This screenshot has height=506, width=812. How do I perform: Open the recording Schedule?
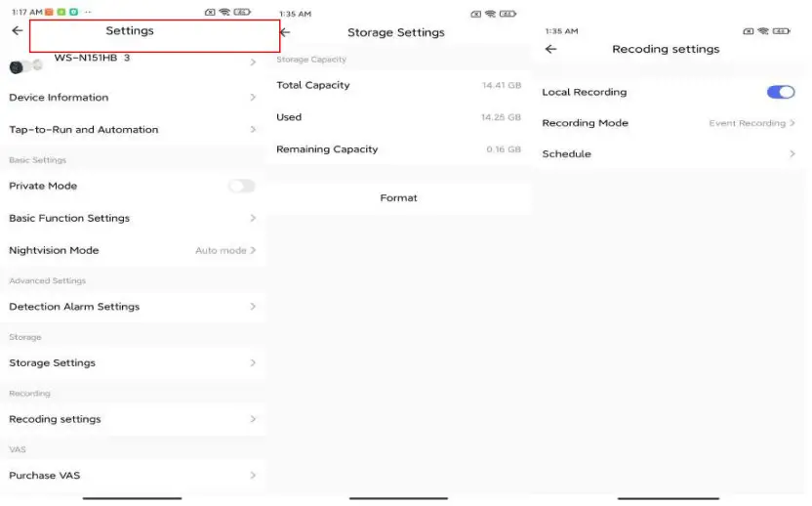tap(669, 154)
